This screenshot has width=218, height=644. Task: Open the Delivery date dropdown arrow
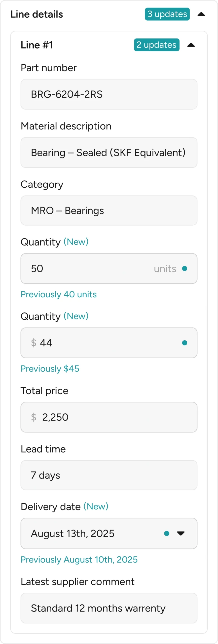(x=181, y=533)
